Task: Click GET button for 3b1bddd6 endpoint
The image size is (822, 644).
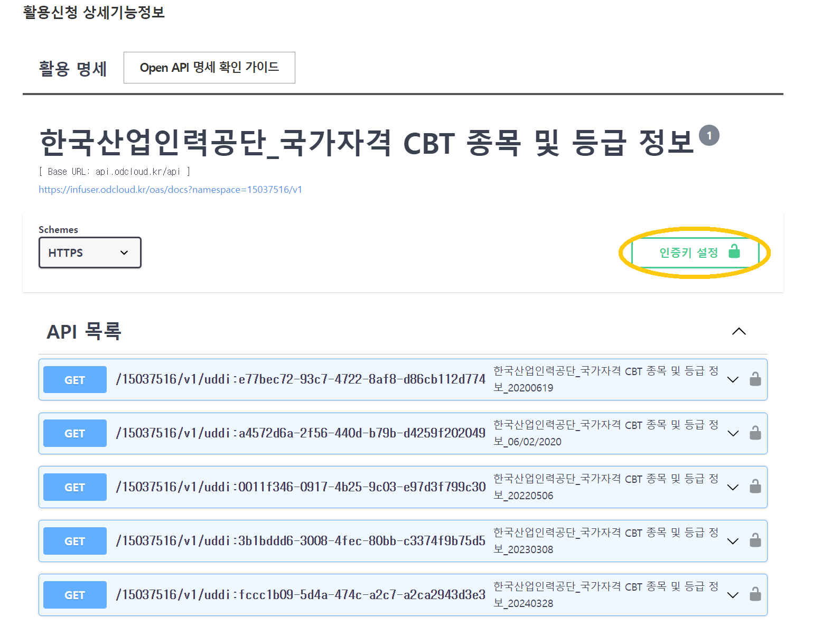Action: 75,541
